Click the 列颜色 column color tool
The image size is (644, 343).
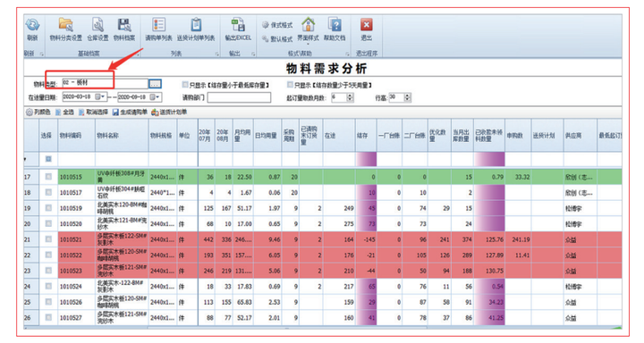38,112
